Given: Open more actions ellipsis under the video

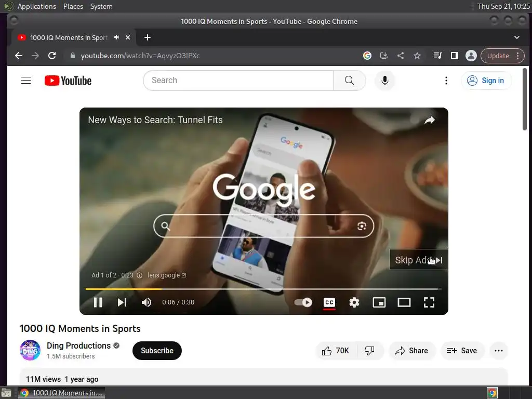Looking at the screenshot, I should 499,351.
